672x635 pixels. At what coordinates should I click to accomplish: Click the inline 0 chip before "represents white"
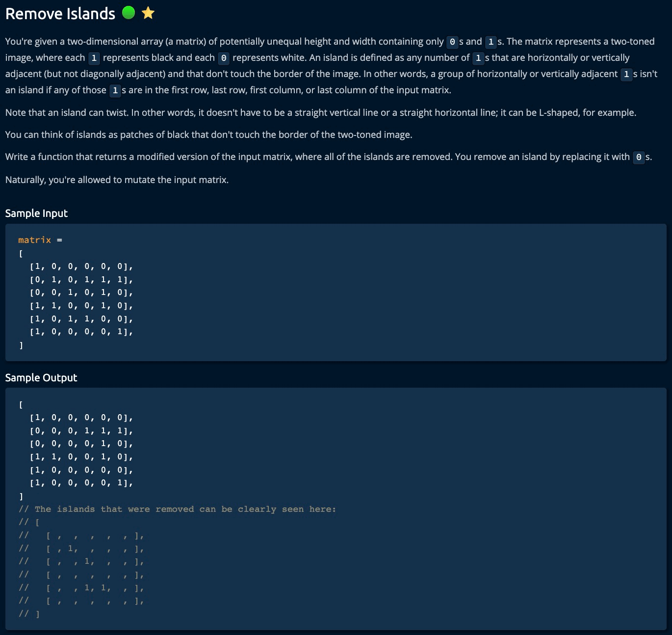point(224,58)
